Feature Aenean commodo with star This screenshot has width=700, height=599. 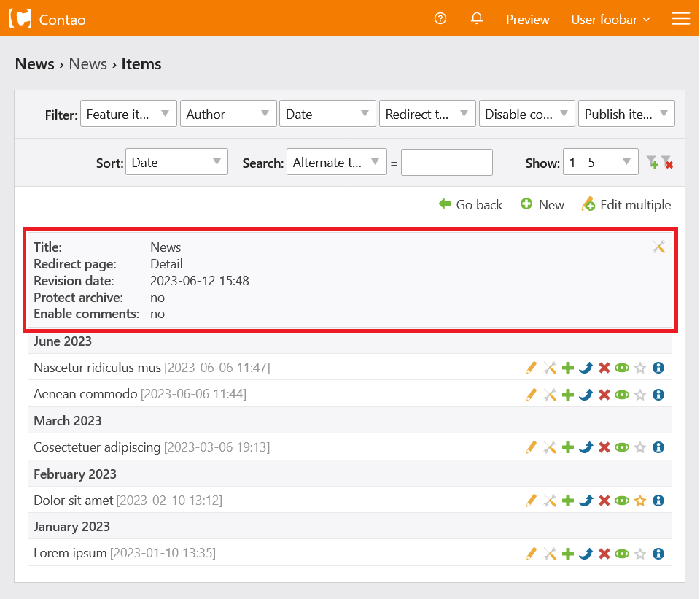coord(640,395)
